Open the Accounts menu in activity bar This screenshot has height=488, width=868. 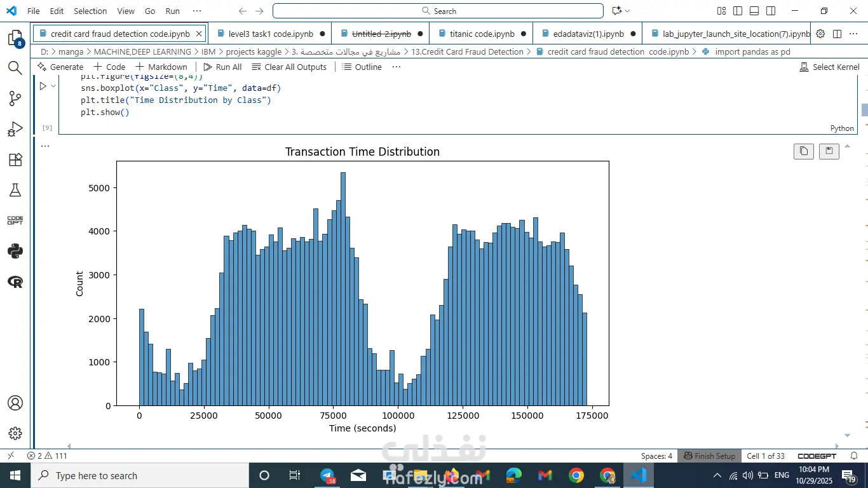click(x=15, y=403)
